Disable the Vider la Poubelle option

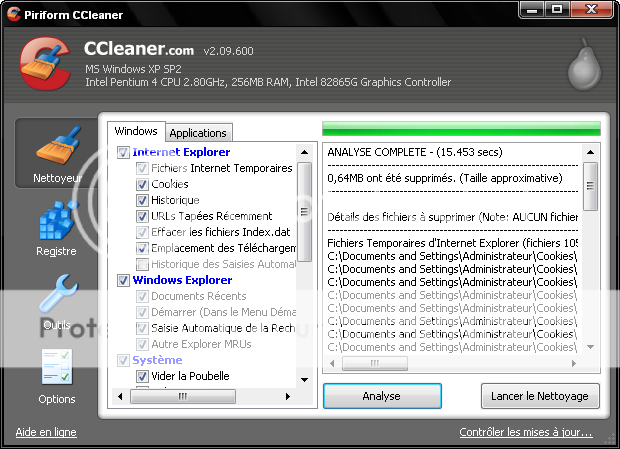pos(142,376)
